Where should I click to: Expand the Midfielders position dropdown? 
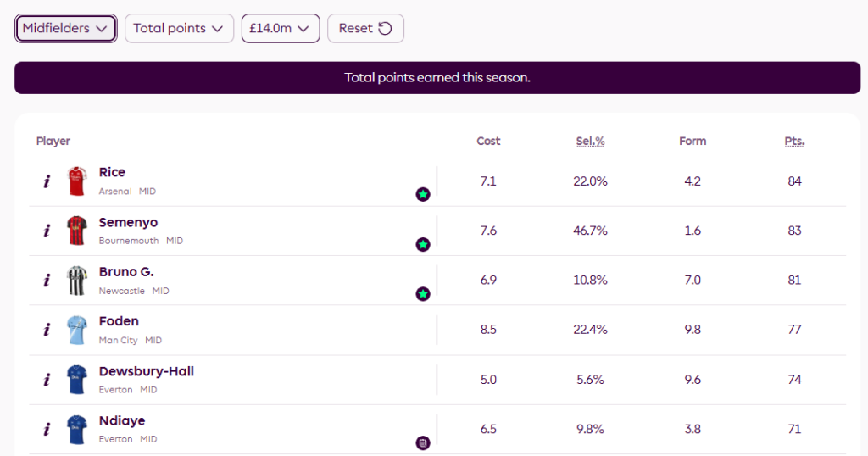coord(65,28)
